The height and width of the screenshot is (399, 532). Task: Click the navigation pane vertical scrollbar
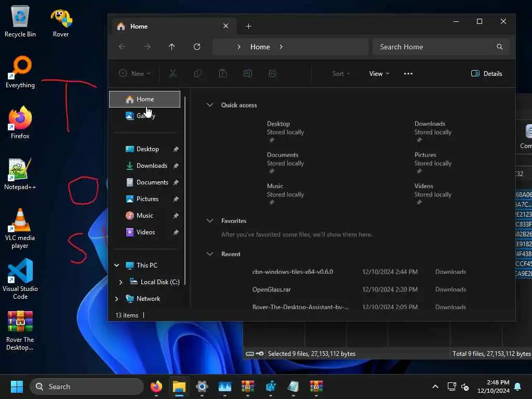tap(185, 190)
